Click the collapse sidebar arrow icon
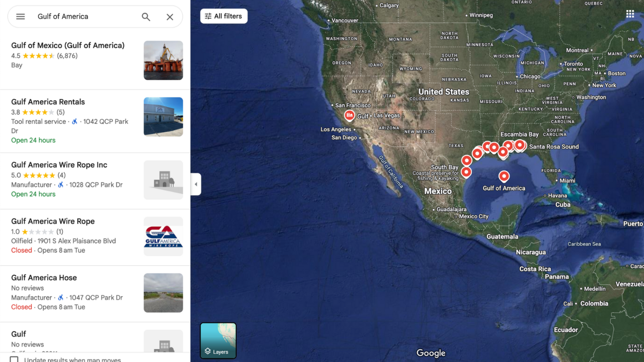The width and height of the screenshot is (644, 362). (x=195, y=184)
